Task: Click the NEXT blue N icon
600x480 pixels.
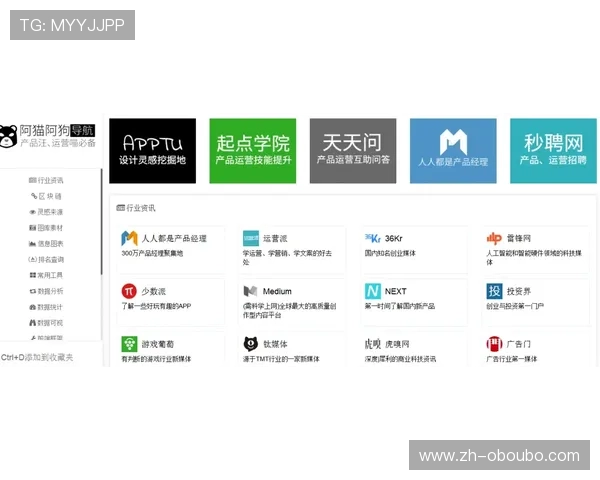Action: point(373,291)
